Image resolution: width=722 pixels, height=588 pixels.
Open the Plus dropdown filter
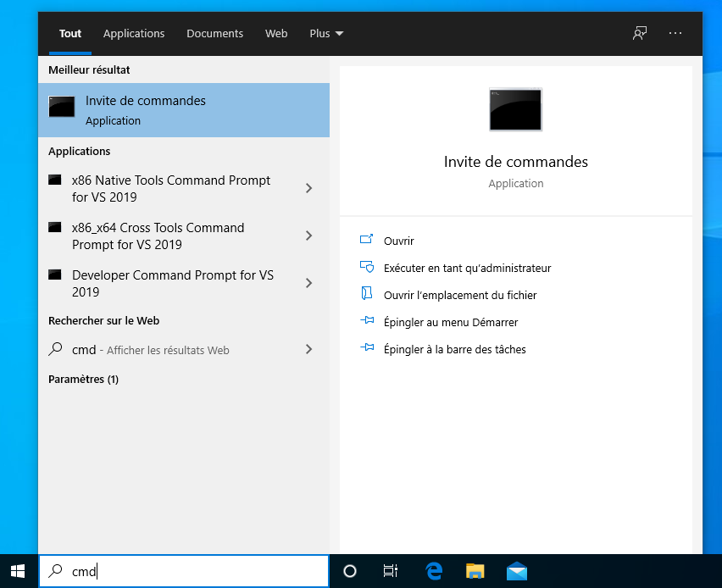pyautogui.click(x=326, y=34)
